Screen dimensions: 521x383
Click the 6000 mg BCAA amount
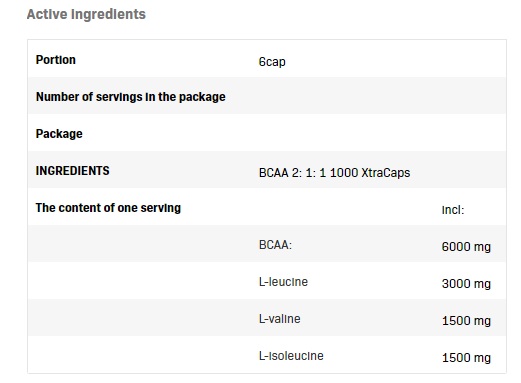pyautogui.click(x=466, y=247)
